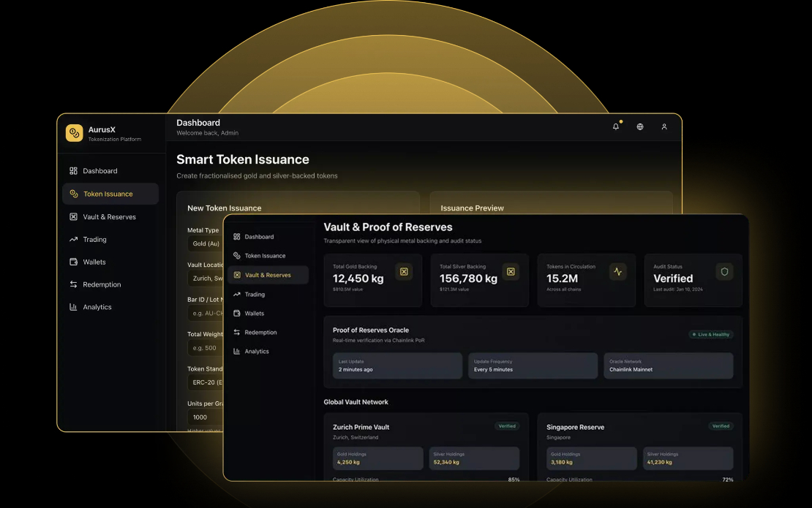
Task: Click the "Issuance Preview" panel heading
Action: (472, 208)
